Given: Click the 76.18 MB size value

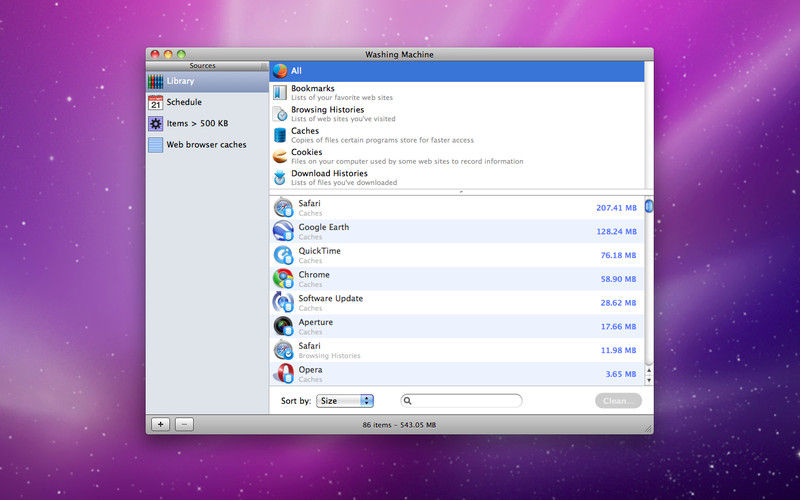Looking at the screenshot, I should pyautogui.click(x=618, y=255).
